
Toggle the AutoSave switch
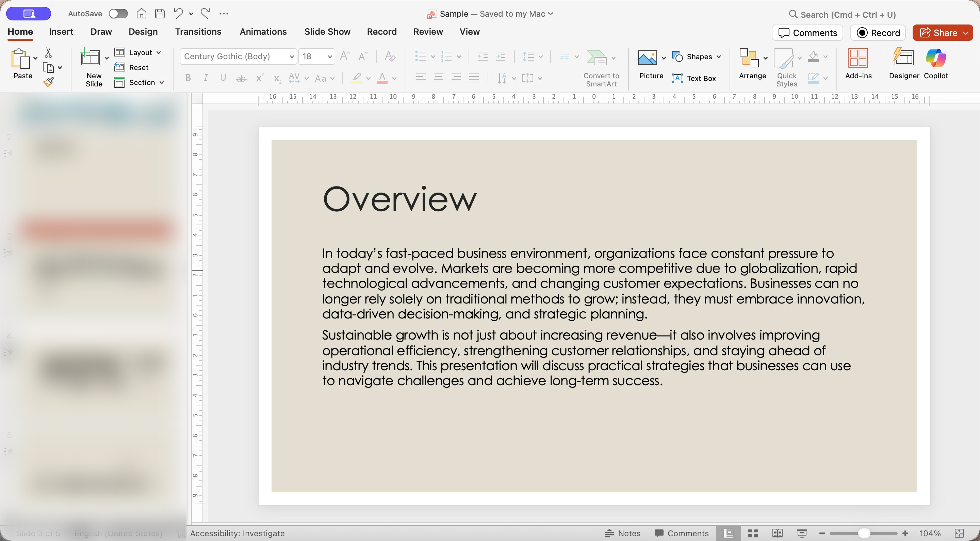[118, 14]
